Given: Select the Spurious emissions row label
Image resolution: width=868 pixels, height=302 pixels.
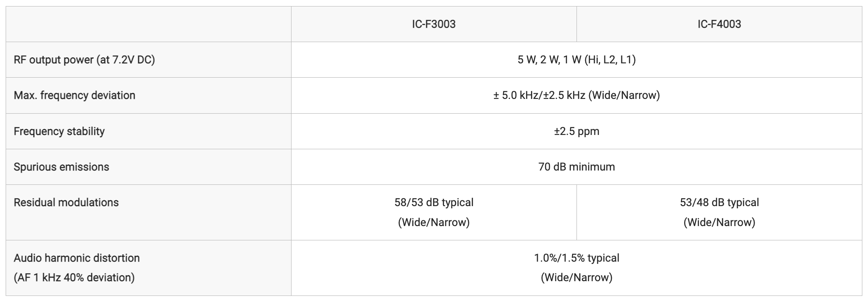Looking at the screenshot, I should (61, 167).
